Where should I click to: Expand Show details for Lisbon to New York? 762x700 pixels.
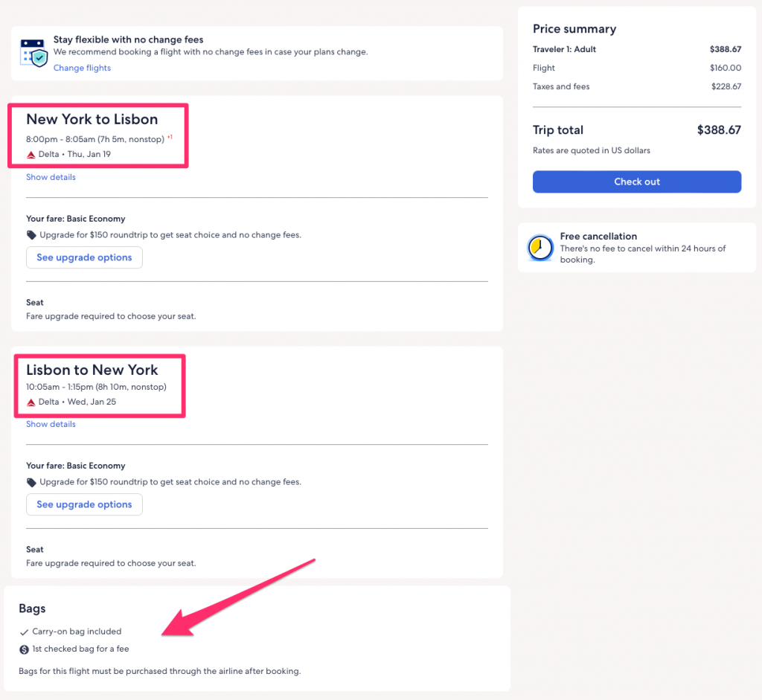click(51, 424)
